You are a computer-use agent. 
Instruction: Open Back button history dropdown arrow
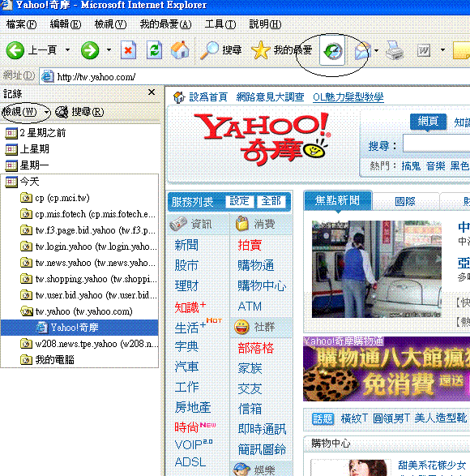pos(67,50)
